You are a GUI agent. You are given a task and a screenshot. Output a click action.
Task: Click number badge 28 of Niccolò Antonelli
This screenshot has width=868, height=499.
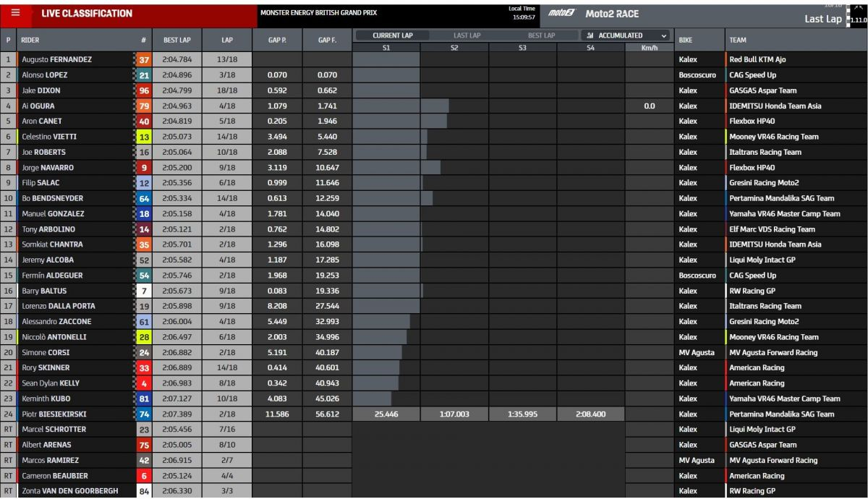[144, 337]
